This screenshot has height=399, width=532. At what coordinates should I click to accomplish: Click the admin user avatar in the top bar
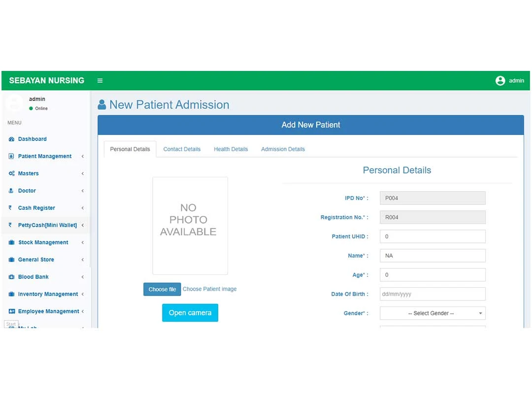[x=500, y=80]
